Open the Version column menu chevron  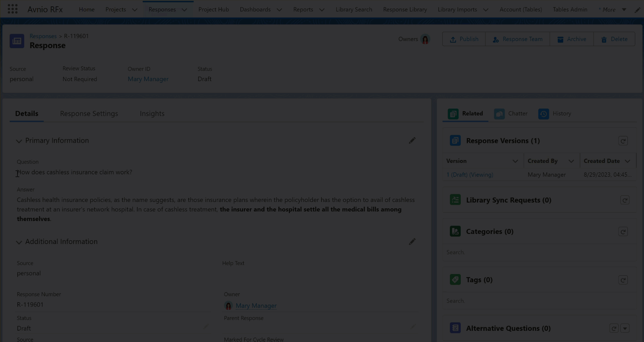(x=515, y=161)
